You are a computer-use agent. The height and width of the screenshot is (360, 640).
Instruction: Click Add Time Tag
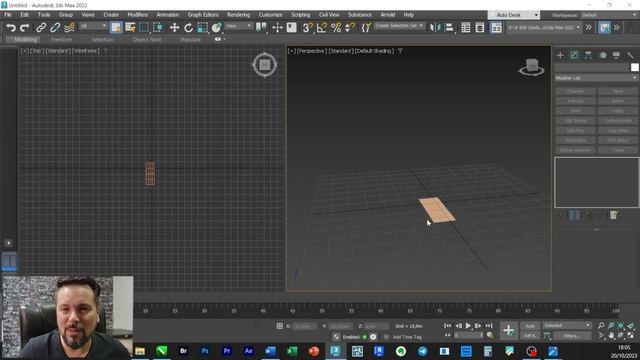coord(407,337)
